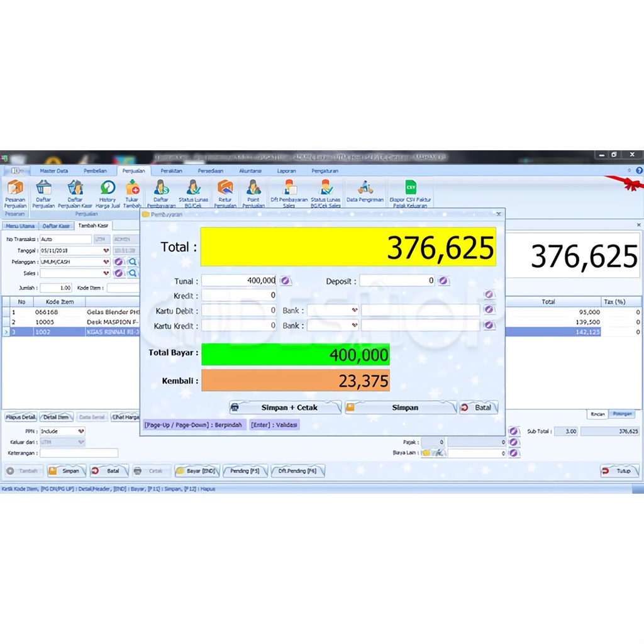644x644 pixels.
Task: Click the Daftar Penjualan basket icon
Action: (43, 188)
